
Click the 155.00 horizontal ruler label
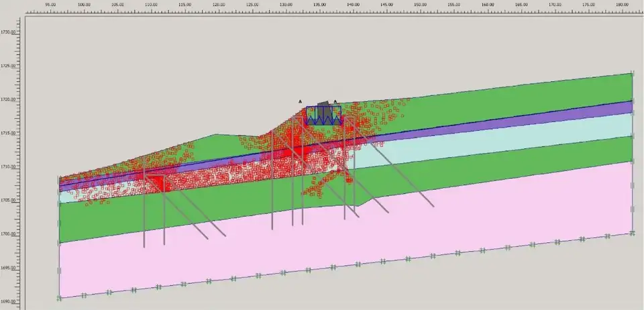pyautogui.click(x=454, y=4)
